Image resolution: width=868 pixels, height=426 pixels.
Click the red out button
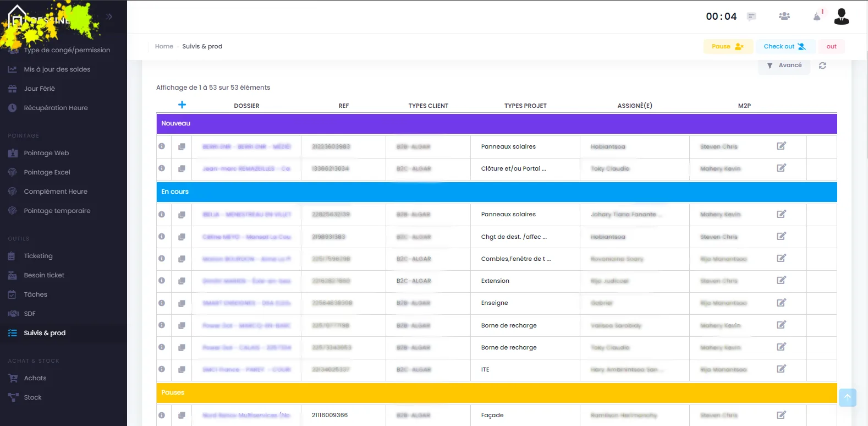click(831, 46)
